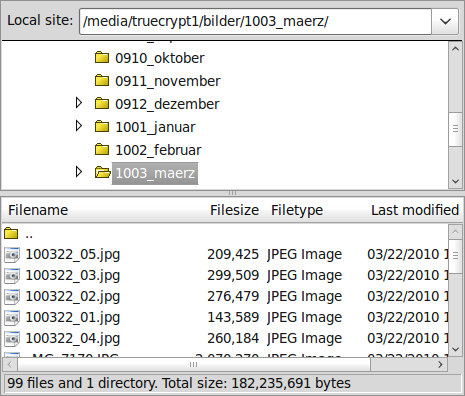Click the horizontal scrollbar left arrow
Screen dimensions: 465x396
coord(10,364)
